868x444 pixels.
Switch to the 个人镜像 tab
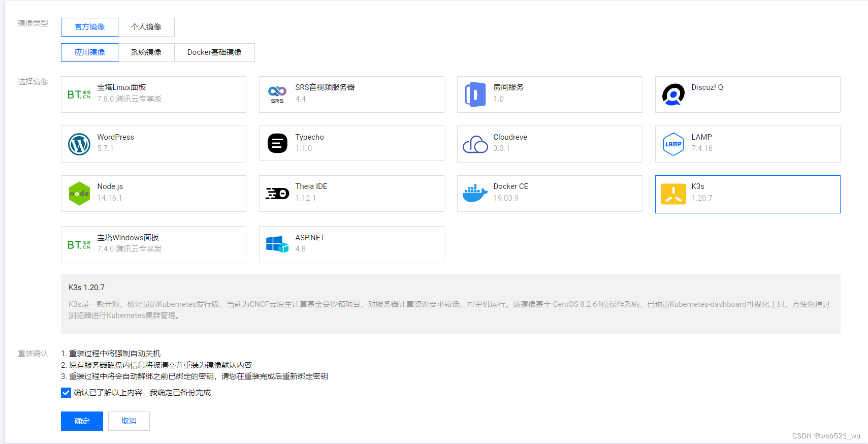146,27
